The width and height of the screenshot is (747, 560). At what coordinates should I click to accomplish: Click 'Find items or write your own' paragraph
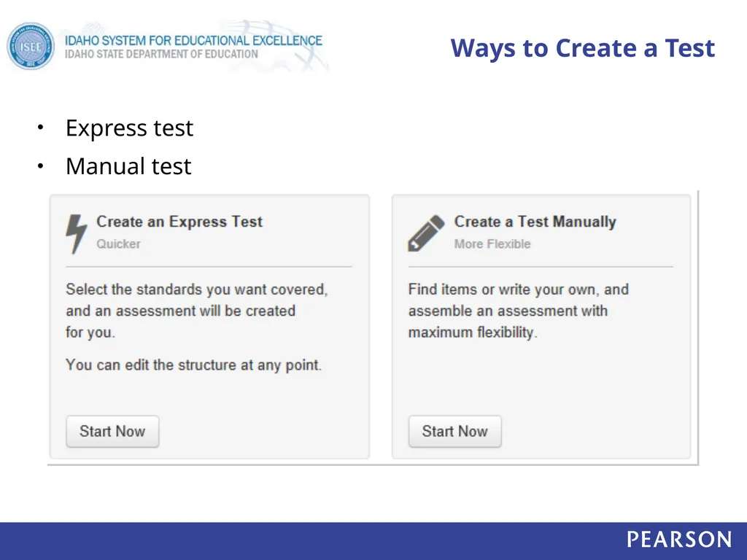pos(519,311)
